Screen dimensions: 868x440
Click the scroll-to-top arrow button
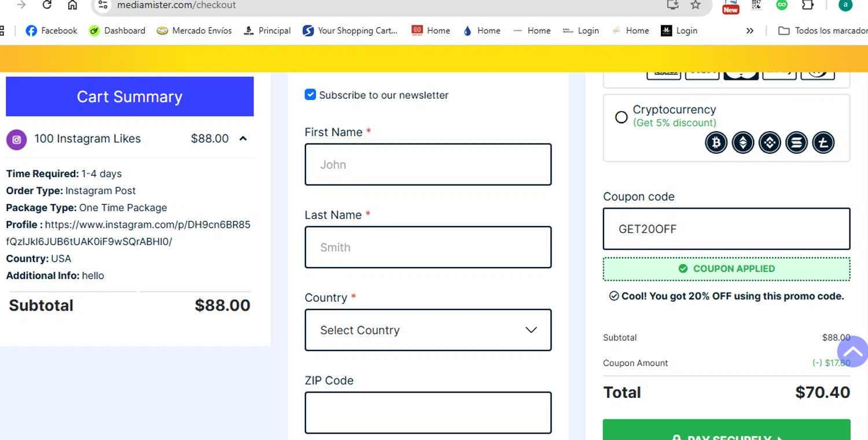(853, 351)
